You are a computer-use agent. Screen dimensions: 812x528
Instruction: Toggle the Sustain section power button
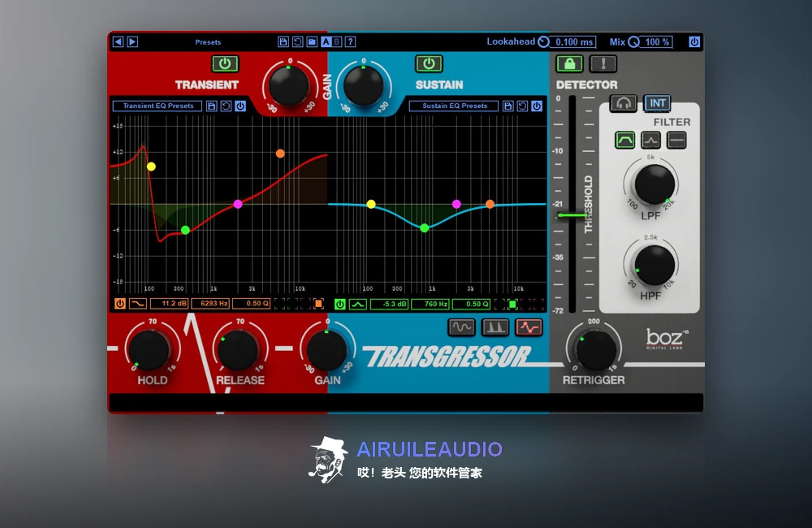pos(429,63)
